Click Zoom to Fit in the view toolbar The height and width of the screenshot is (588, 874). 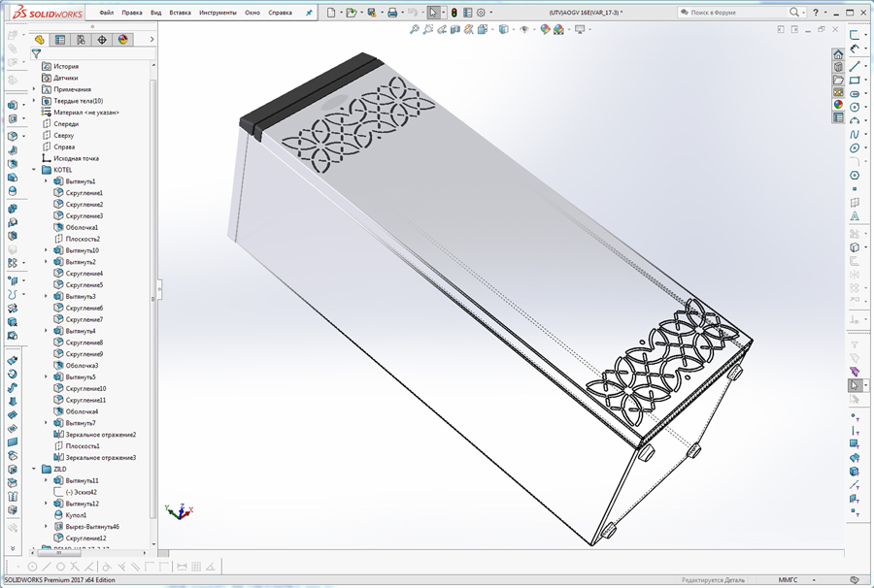pos(415,30)
